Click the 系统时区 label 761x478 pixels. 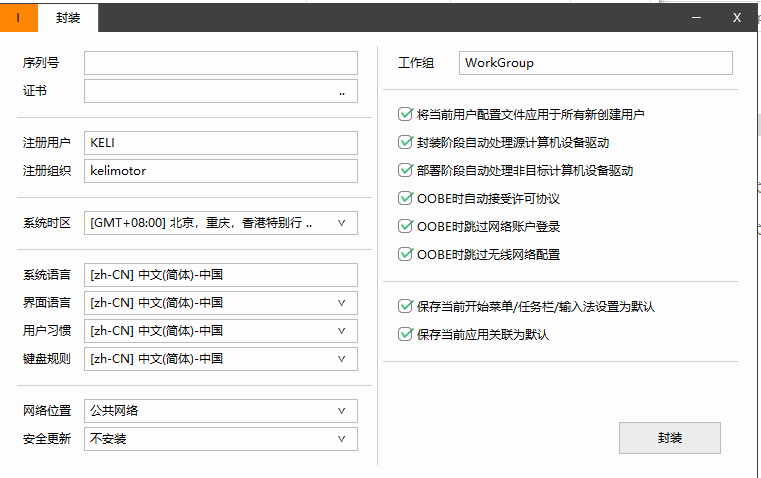pyautogui.click(x=47, y=223)
